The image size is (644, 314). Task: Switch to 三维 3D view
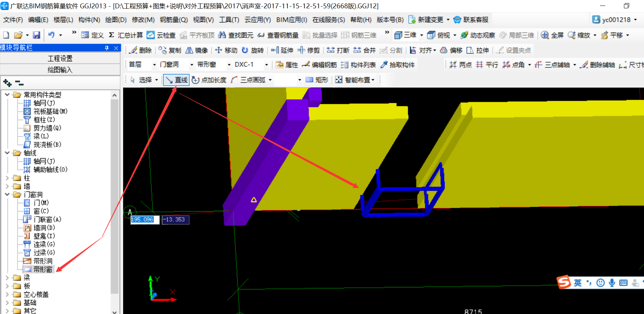[405, 35]
